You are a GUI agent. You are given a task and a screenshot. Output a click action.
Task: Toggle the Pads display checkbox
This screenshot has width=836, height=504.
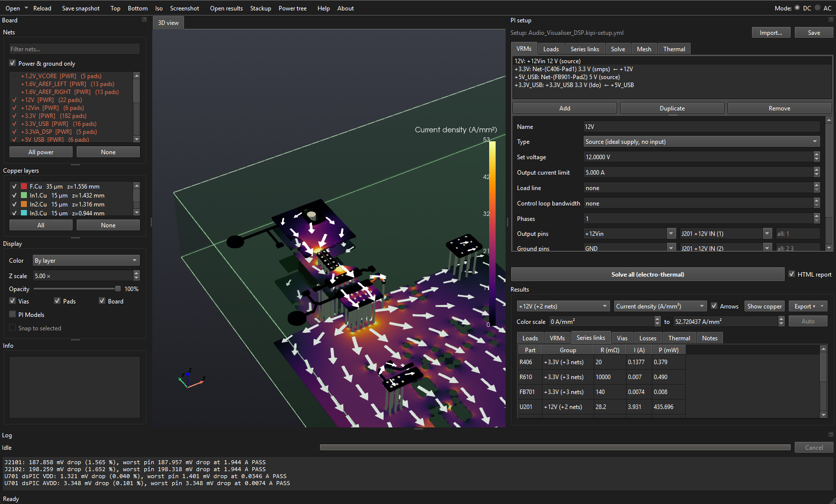click(x=57, y=301)
